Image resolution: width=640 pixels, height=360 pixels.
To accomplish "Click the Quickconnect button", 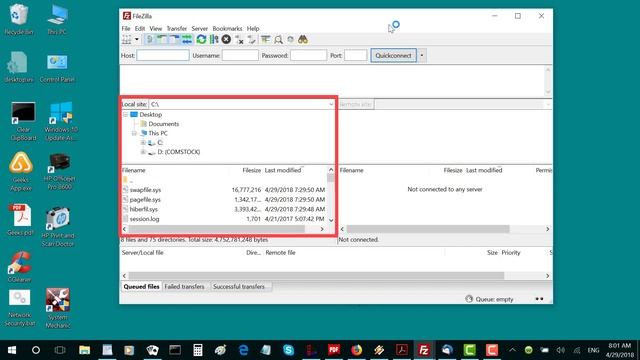I will click(393, 56).
